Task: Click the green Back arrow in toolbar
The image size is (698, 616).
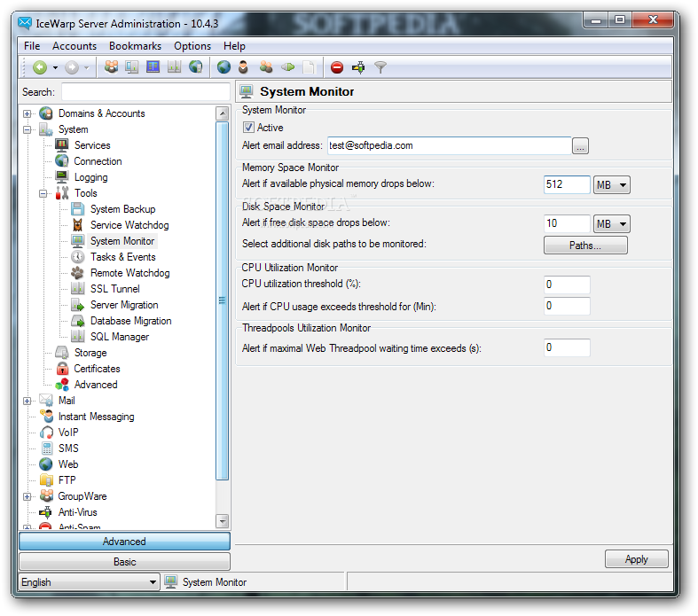Action: tap(40, 67)
